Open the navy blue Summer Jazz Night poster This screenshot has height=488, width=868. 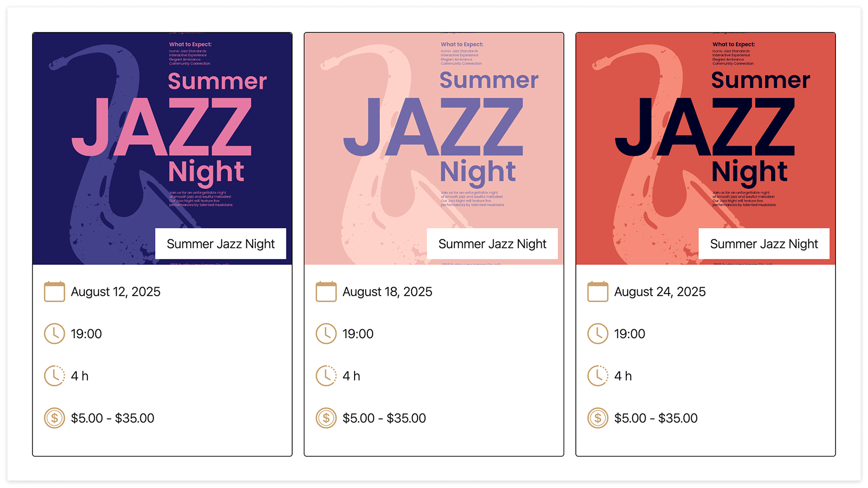pyautogui.click(x=162, y=149)
